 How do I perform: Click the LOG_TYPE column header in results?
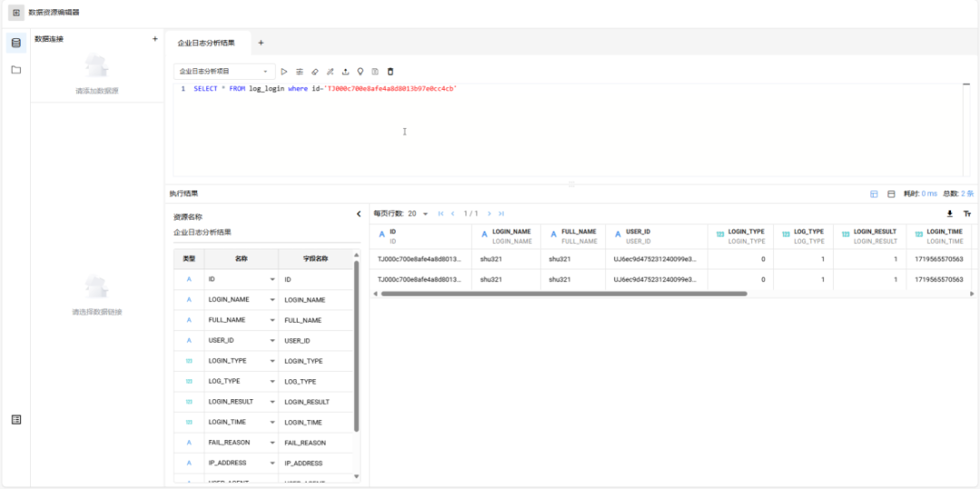pyautogui.click(x=804, y=236)
